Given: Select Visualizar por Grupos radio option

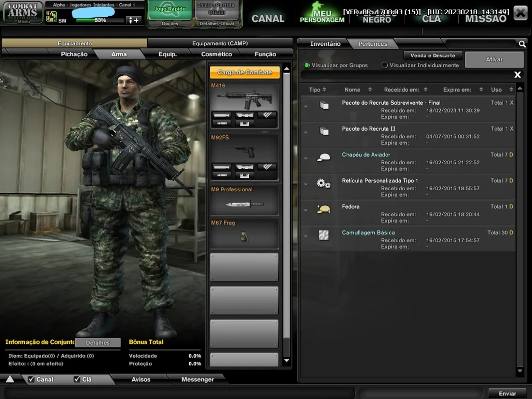Looking at the screenshot, I should [307, 65].
